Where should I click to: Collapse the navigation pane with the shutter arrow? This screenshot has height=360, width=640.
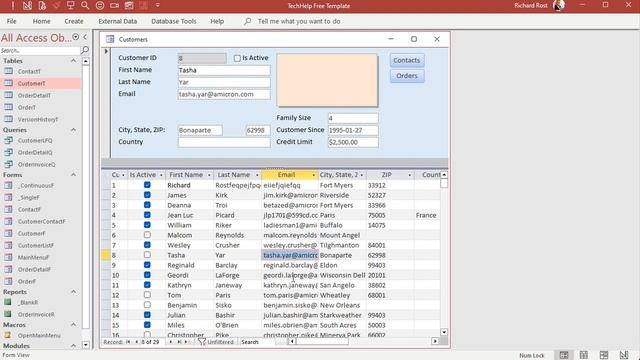click(x=85, y=37)
